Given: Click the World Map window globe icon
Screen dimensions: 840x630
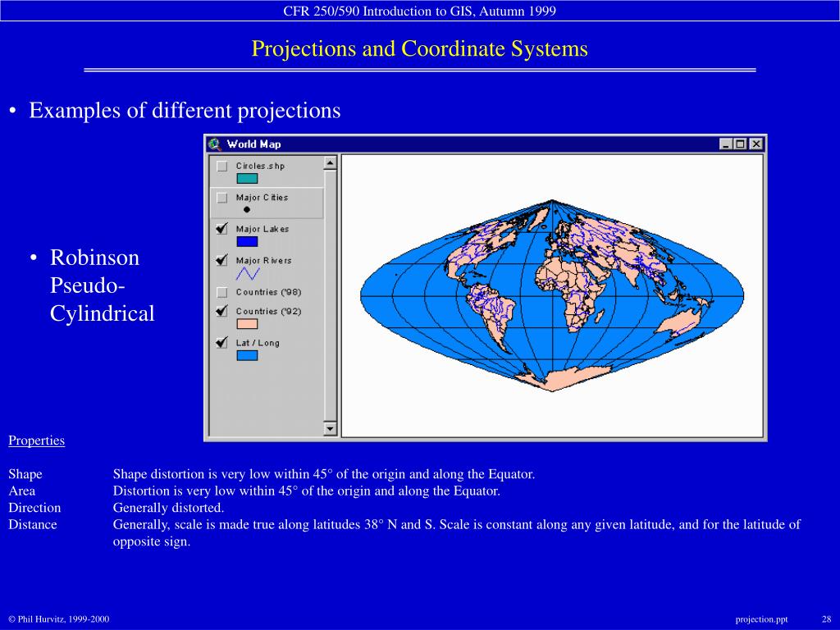Looking at the screenshot, I should click(x=215, y=144).
